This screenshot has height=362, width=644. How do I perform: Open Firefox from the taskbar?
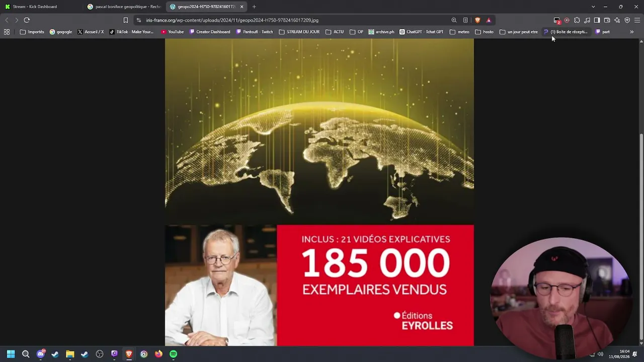158,354
